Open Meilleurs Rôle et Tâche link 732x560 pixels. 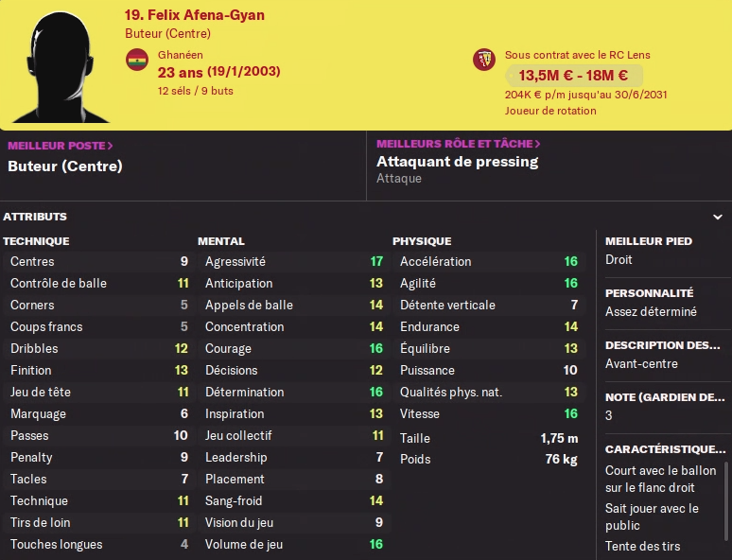459,144
